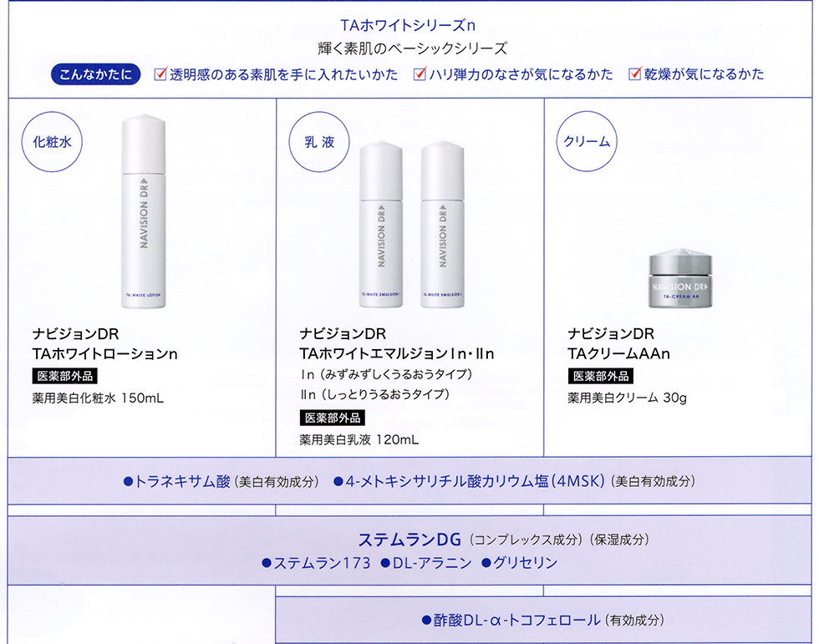Click the 化粧水 circle badge

52,141
